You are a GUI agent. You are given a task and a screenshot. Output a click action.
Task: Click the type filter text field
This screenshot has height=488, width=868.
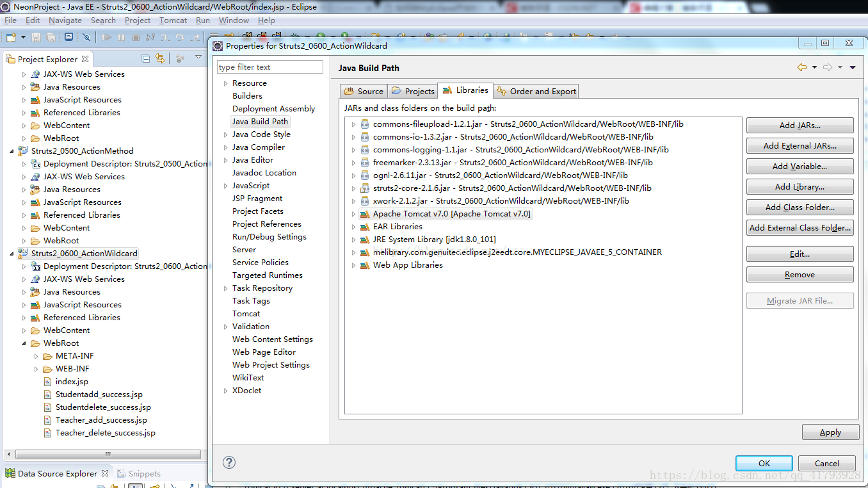tap(269, 67)
